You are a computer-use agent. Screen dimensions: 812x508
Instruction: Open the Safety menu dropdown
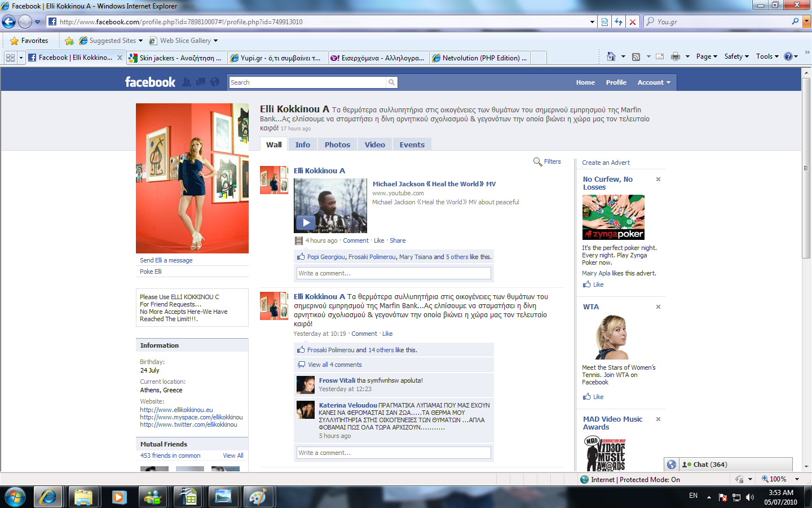point(736,56)
